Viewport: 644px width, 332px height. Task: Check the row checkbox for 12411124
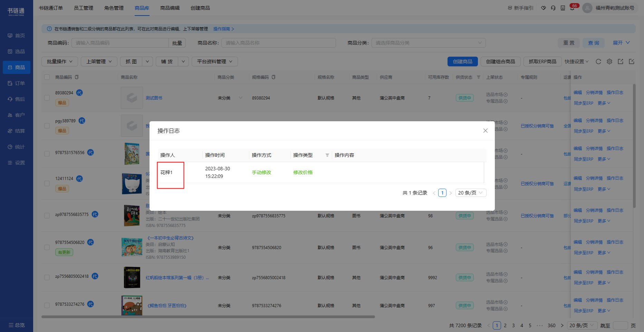pos(47,183)
